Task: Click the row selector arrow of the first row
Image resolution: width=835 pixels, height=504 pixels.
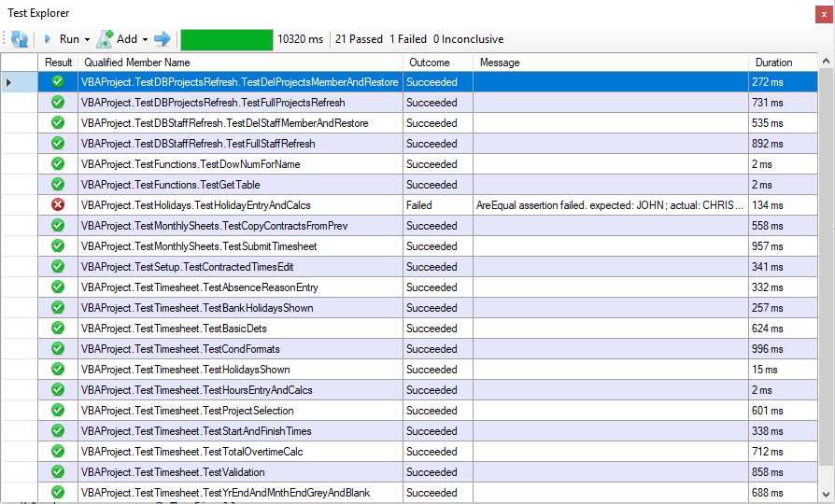Action: coord(9,82)
